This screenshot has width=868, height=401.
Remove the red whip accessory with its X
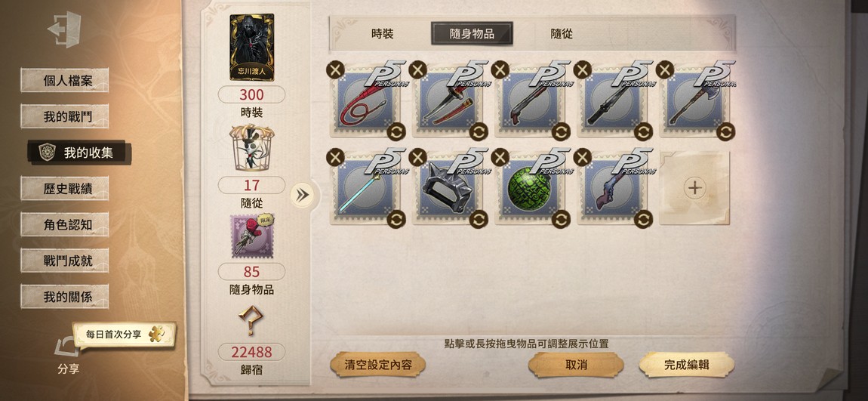click(335, 69)
